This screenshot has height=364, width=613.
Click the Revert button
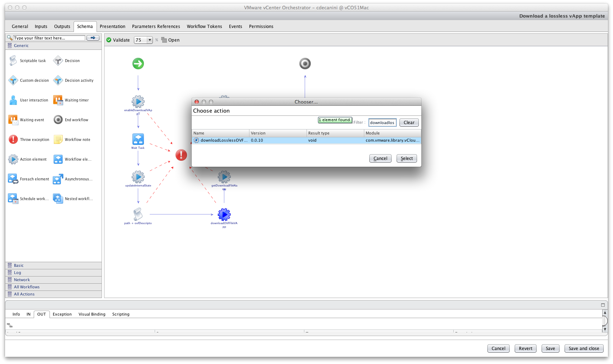[525, 349]
